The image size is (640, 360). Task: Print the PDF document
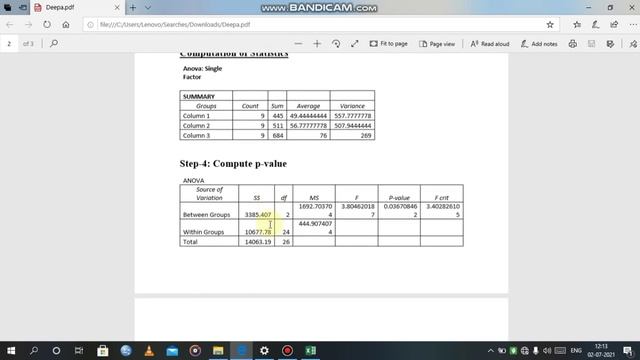pos(573,44)
